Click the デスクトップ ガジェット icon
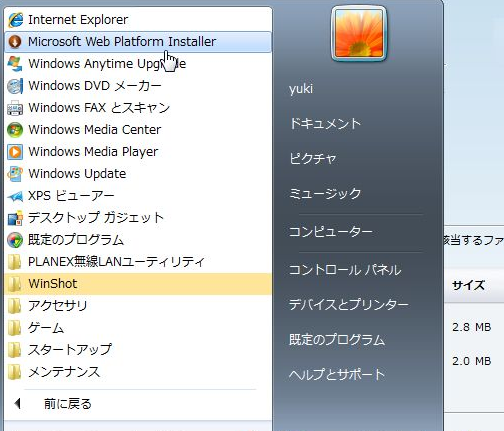 pyautogui.click(x=15, y=218)
